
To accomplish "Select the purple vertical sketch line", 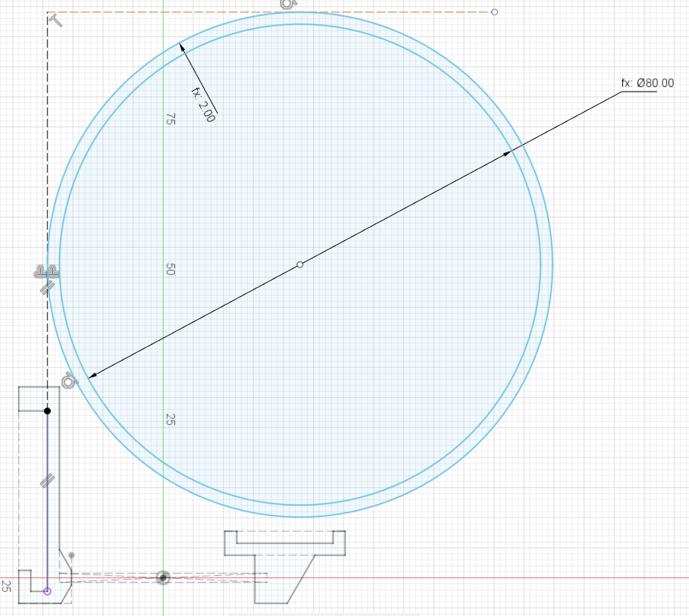I will (x=48, y=501).
